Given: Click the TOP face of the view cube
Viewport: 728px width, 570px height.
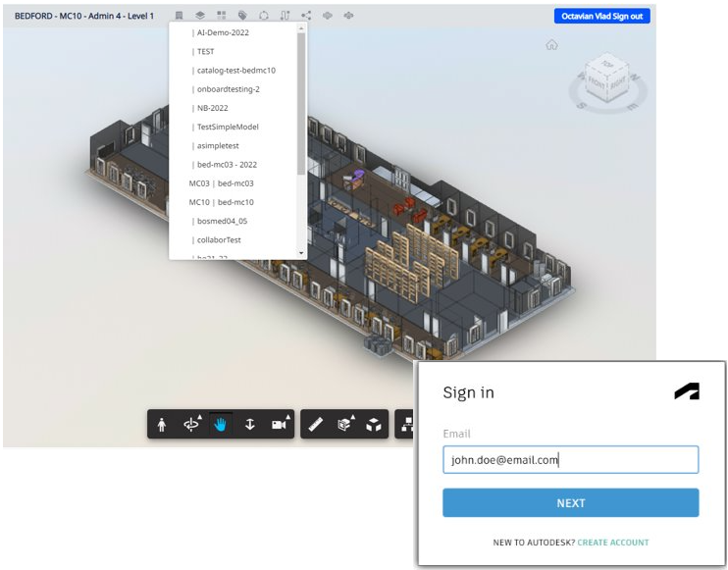Looking at the screenshot, I should click(607, 65).
